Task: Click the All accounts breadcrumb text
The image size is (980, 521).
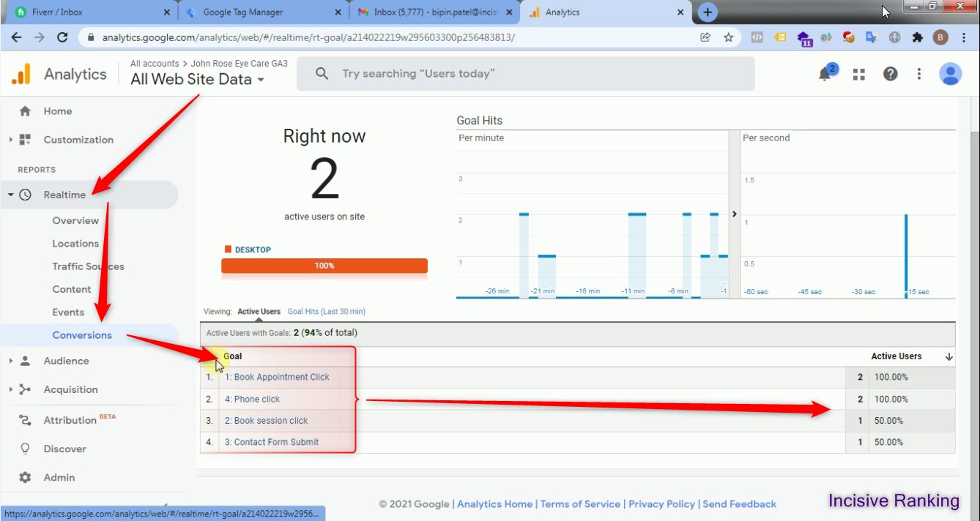Action: (x=155, y=64)
